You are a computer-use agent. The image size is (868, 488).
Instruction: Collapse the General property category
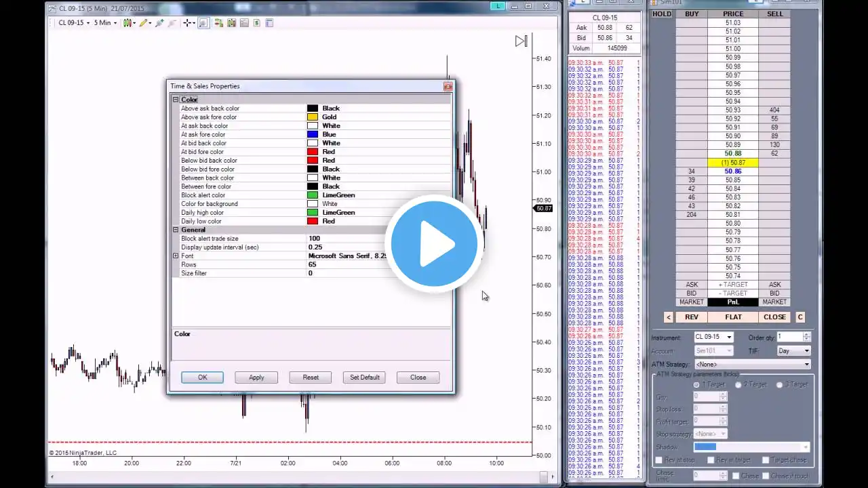(176, 230)
